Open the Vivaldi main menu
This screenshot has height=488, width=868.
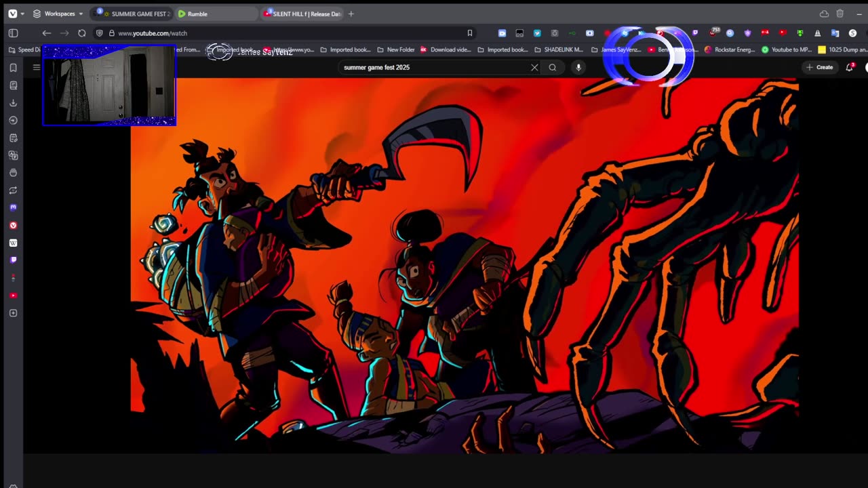[x=12, y=14]
